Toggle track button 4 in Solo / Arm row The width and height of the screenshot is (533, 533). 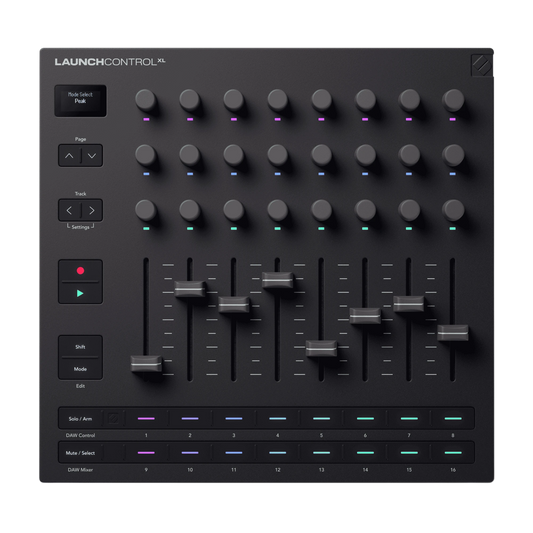click(277, 418)
